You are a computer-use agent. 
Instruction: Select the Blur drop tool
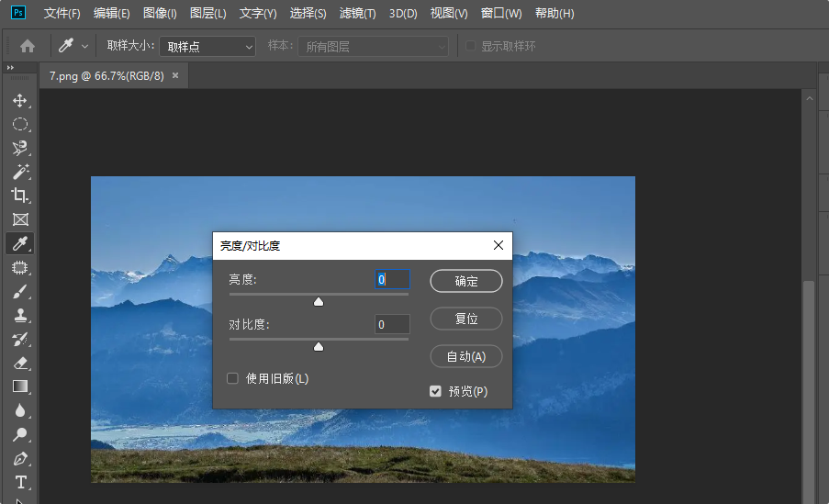point(20,410)
